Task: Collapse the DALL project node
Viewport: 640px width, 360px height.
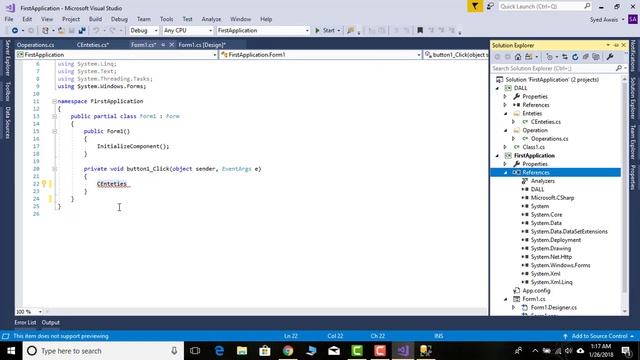Action: 497,88
